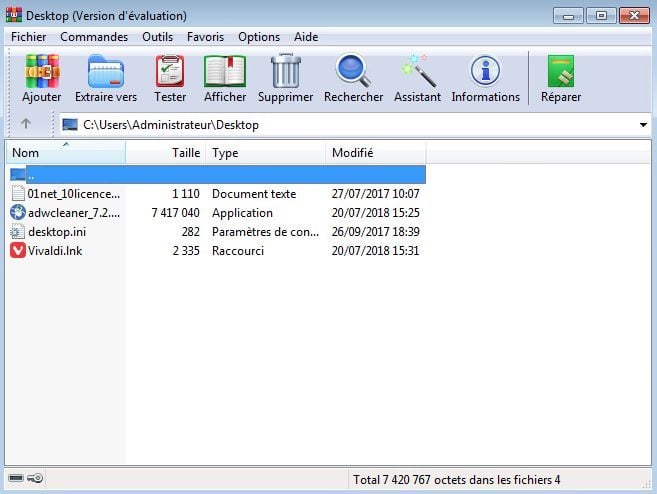Click the Document texte type cell

click(254, 194)
